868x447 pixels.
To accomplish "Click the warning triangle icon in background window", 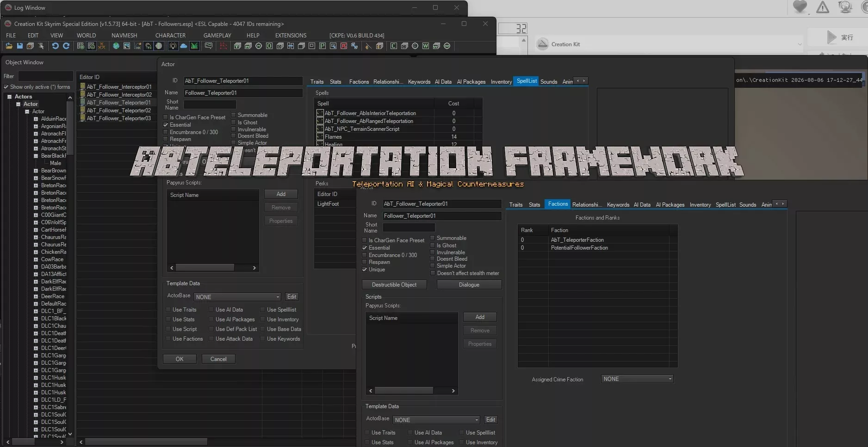I will click(x=823, y=7).
